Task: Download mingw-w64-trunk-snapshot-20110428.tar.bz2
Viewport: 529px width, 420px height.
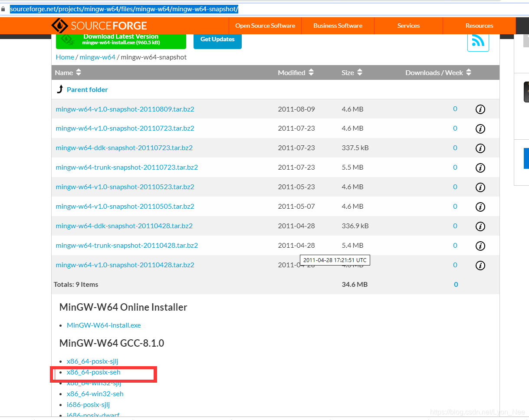Action: pos(127,246)
